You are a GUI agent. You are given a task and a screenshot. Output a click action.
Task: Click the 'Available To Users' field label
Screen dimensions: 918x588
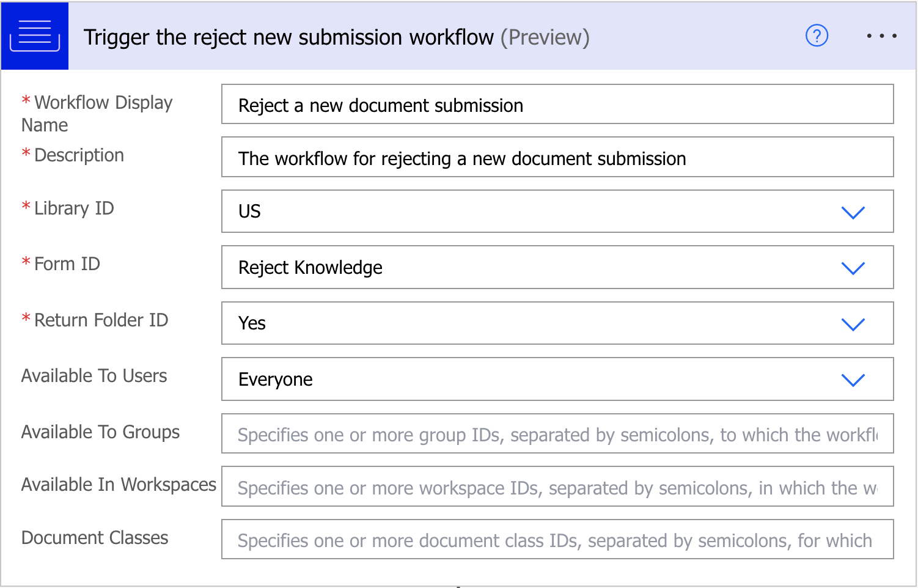click(x=94, y=376)
